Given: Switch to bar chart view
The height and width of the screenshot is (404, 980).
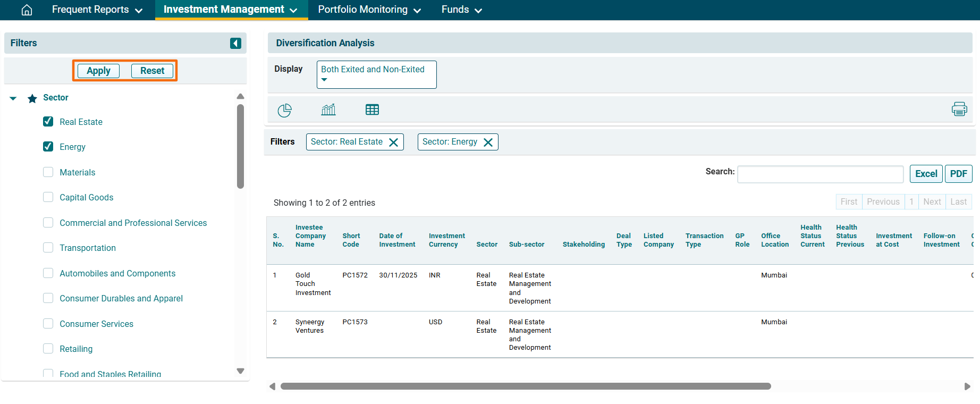Looking at the screenshot, I should tap(328, 110).
